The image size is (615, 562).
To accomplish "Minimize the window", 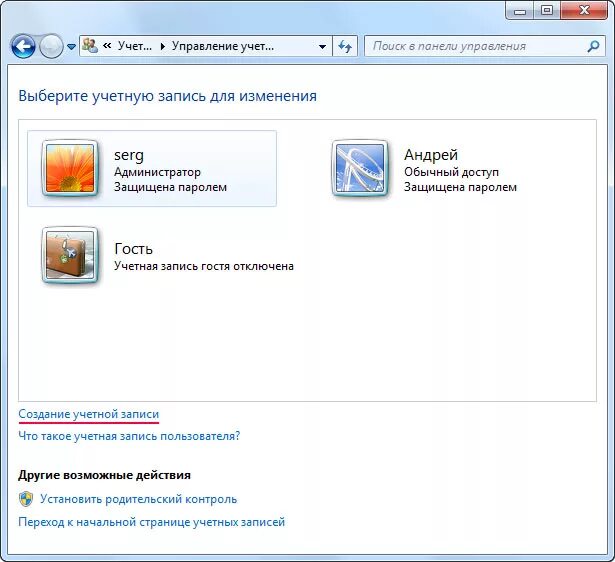I will [520, 11].
